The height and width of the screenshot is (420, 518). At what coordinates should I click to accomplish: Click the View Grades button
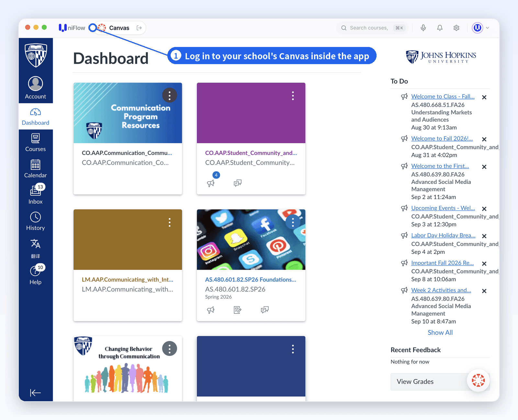coord(440,382)
